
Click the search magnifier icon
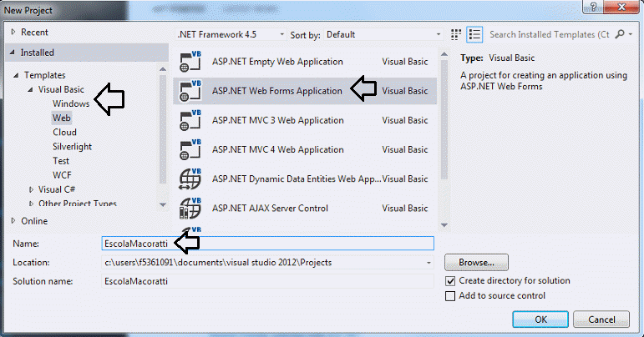[x=619, y=35]
